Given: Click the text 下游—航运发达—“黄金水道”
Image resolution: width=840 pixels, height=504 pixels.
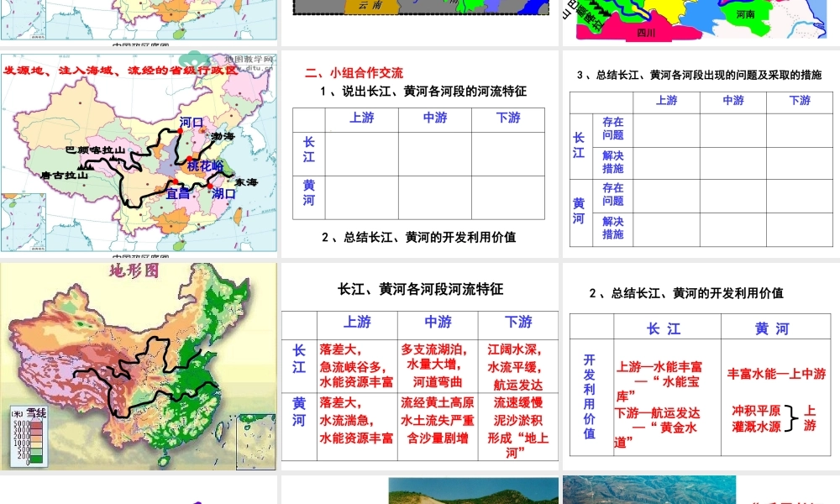Looking at the screenshot, I should tap(658, 428).
